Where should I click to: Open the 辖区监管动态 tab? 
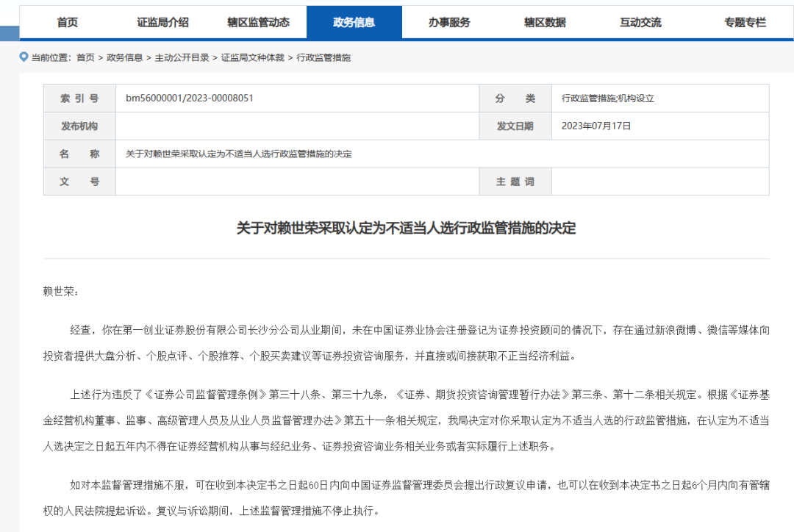(x=258, y=22)
